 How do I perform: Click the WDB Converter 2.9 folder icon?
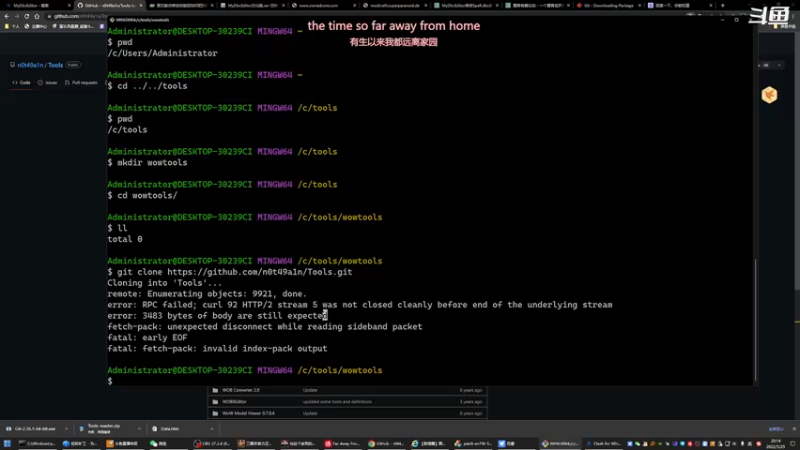pyautogui.click(x=215, y=390)
